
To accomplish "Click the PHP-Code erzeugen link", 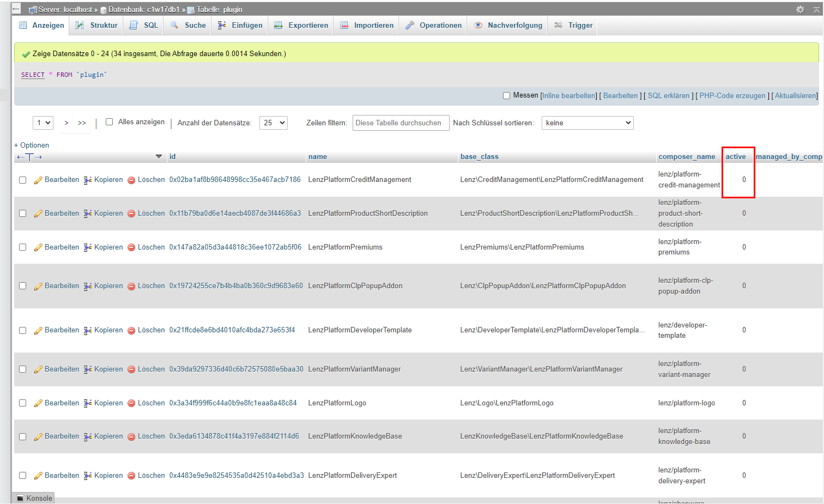I will point(732,96).
